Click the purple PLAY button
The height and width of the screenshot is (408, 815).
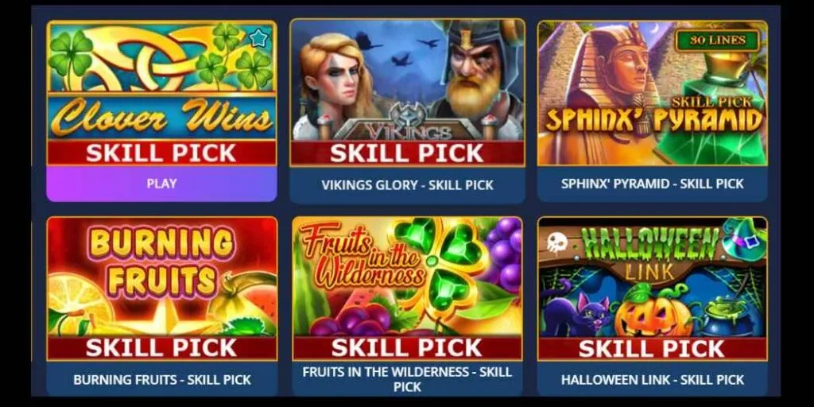pyautogui.click(x=162, y=183)
